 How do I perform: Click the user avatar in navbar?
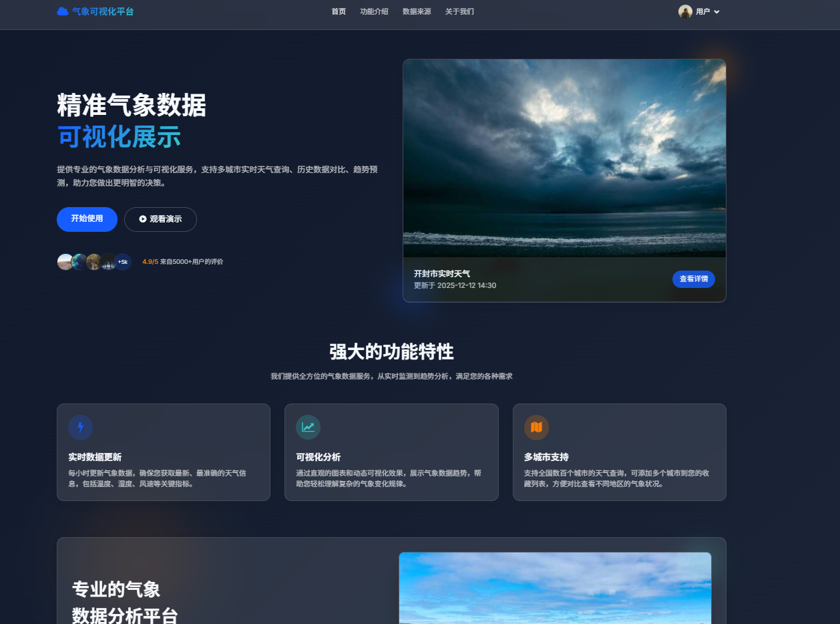(x=685, y=11)
